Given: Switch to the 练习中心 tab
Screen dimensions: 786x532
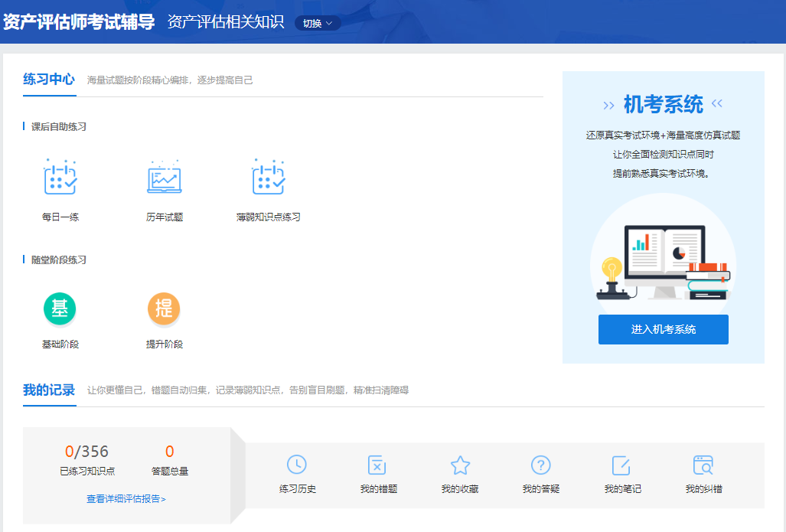Looking at the screenshot, I should (x=49, y=80).
